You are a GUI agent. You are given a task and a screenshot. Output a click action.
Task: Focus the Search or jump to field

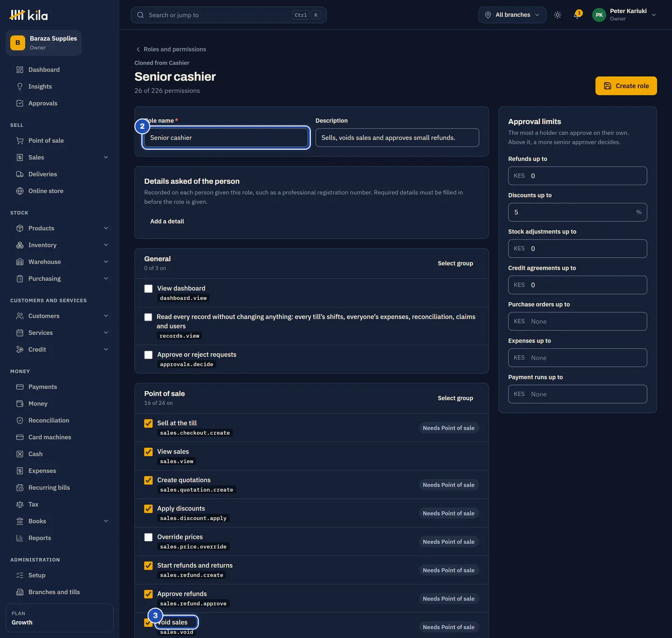[229, 15]
